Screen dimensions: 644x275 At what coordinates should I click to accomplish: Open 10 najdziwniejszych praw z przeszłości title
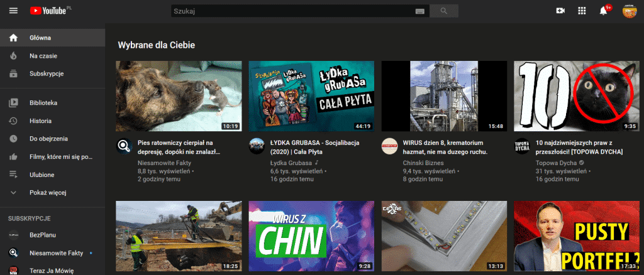click(x=579, y=148)
